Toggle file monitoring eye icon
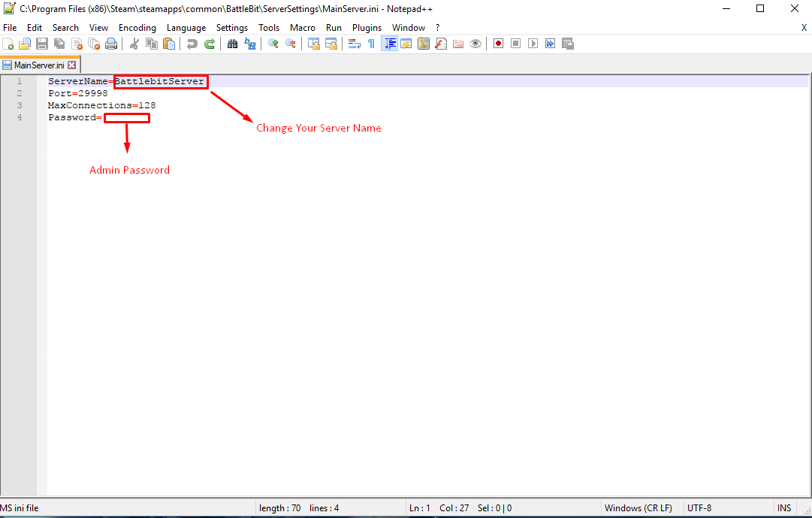Image resolution: width=812 pixels, height=518 pixels. click(475, 44)
